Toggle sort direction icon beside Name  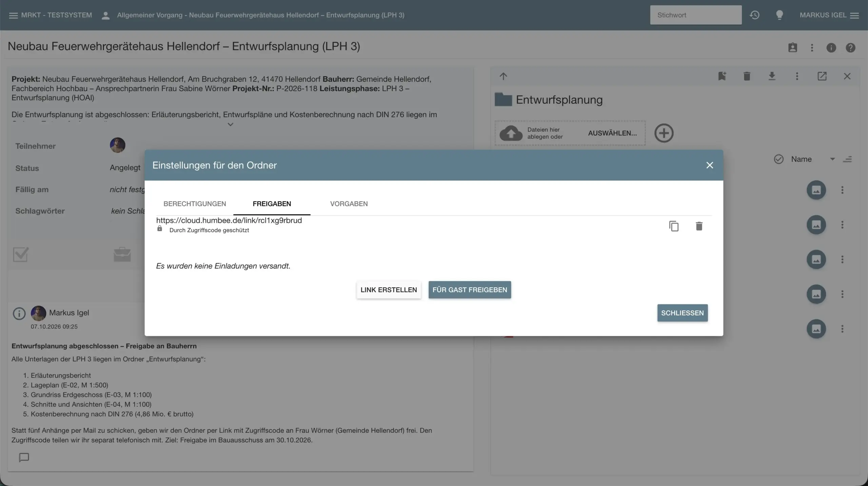[x=847, y=159]
